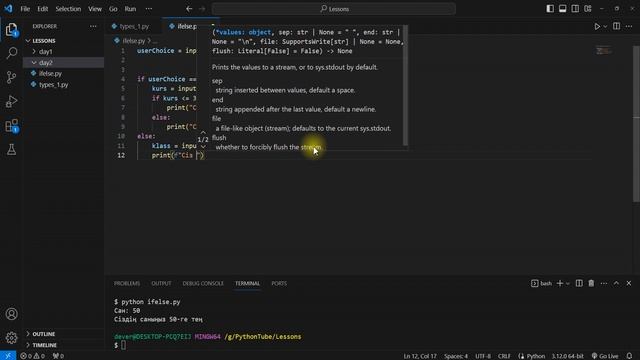The height and width of the screenshot is (360, 640).
Task: Kill the terminal with trash icon
Action: click(x=591, y=283)
